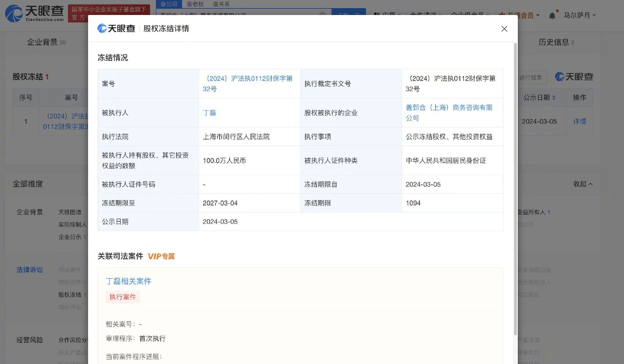Viewport: 624px width, 364px height.
Task: Switch to 查关系 search tab
Action: click(x=221, y=4)
